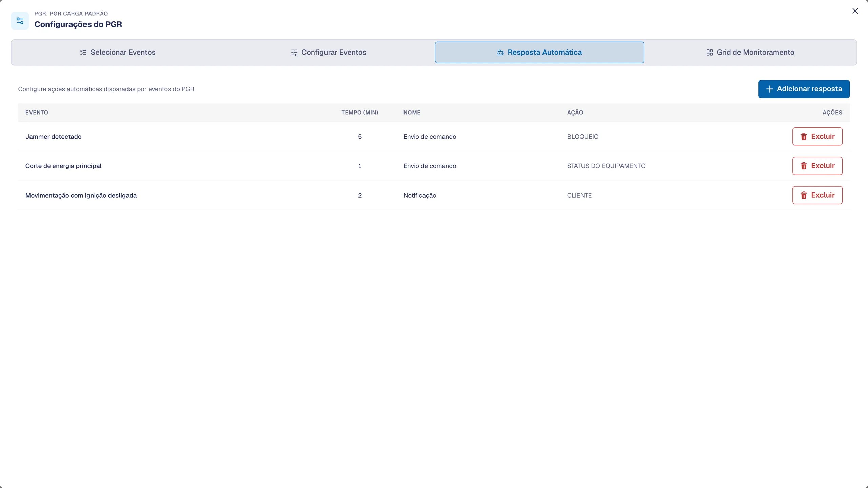Click the EVENTO column header
This screenshot has width=868, height=488.
click(37, 113)
